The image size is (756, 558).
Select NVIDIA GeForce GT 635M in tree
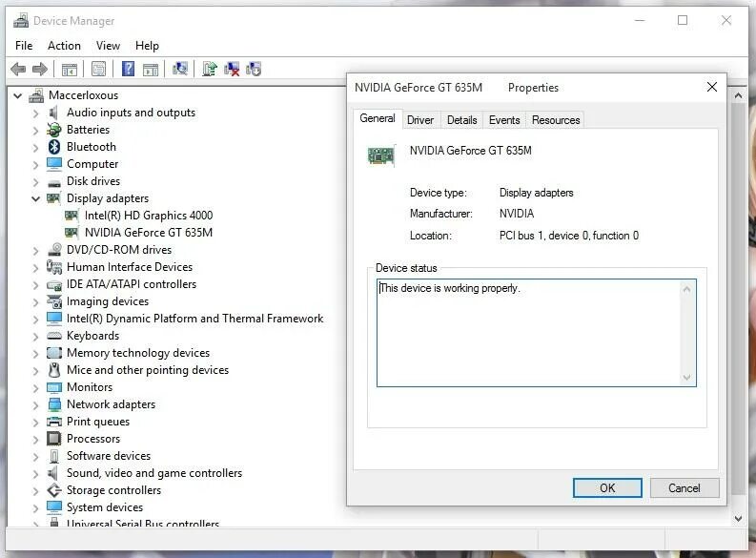(149, 233)
